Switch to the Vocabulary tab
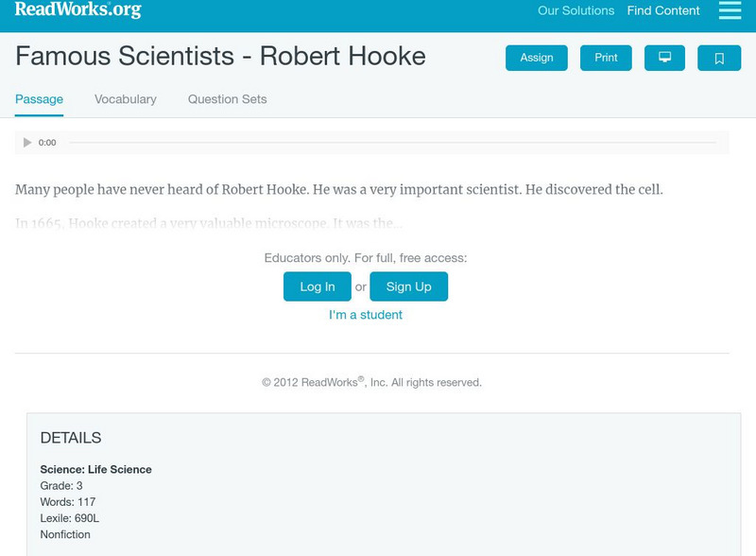 point(126,99)
